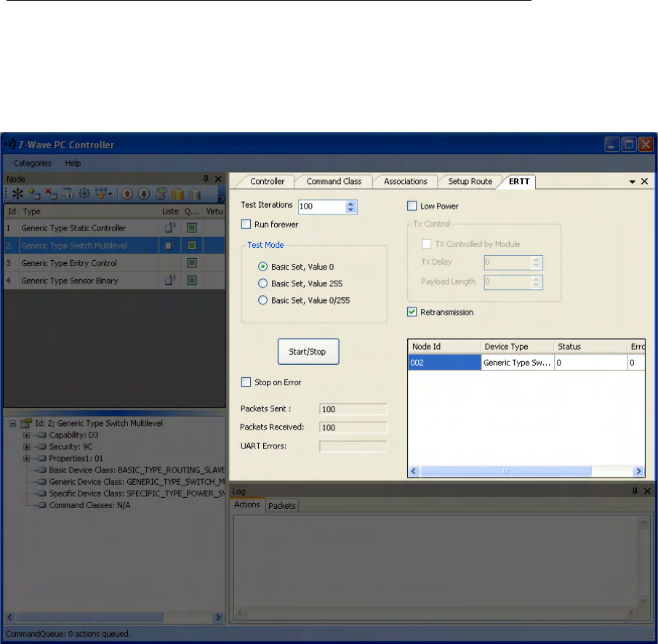Screen dimensions: 658x644
Task: Click the Status column header
Action: [590, 347]
